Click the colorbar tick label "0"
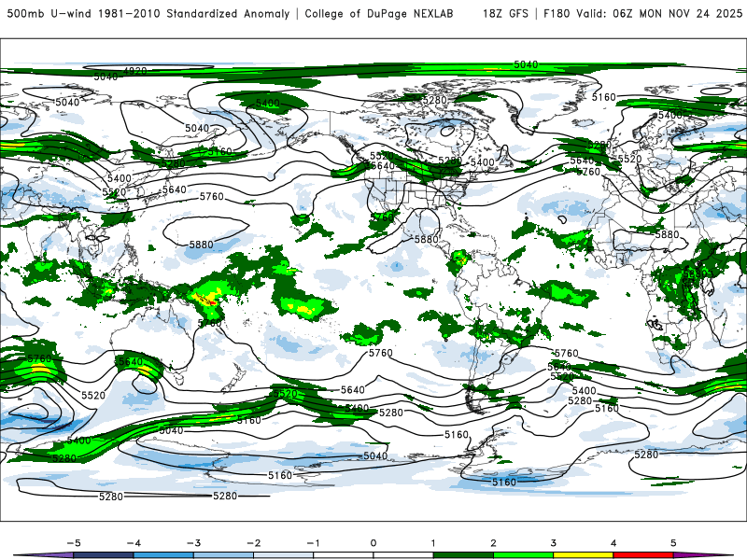Screen dimensions: 747x560 pos(373,543)
